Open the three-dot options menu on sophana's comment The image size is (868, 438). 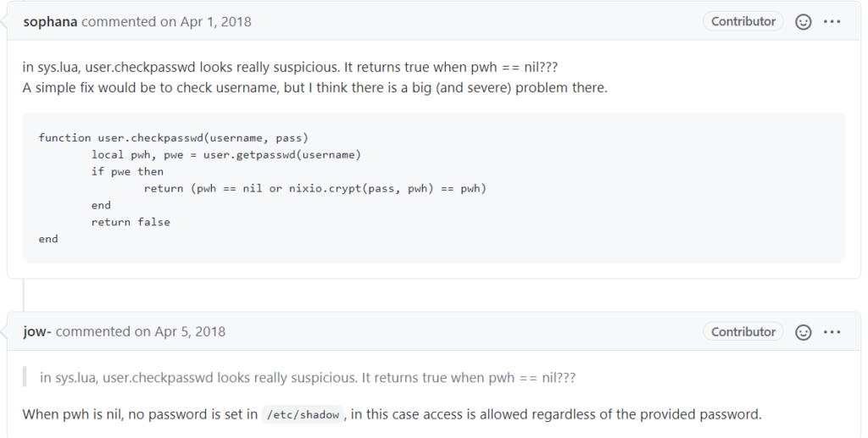tap(832, 21)
